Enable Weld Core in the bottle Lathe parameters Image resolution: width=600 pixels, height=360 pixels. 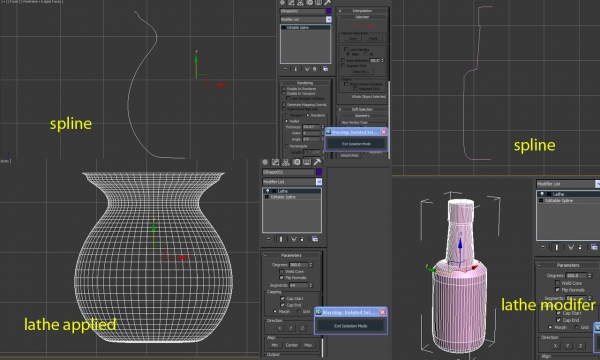(x=557, y=283)
